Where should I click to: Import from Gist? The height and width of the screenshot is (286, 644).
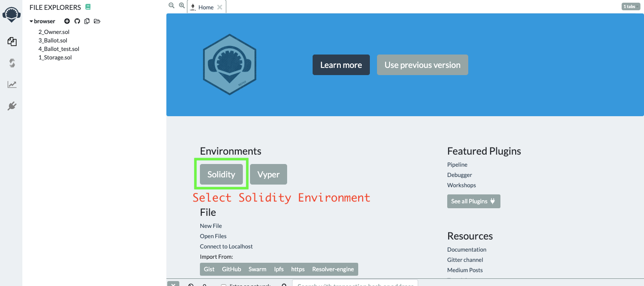(209, 269)
